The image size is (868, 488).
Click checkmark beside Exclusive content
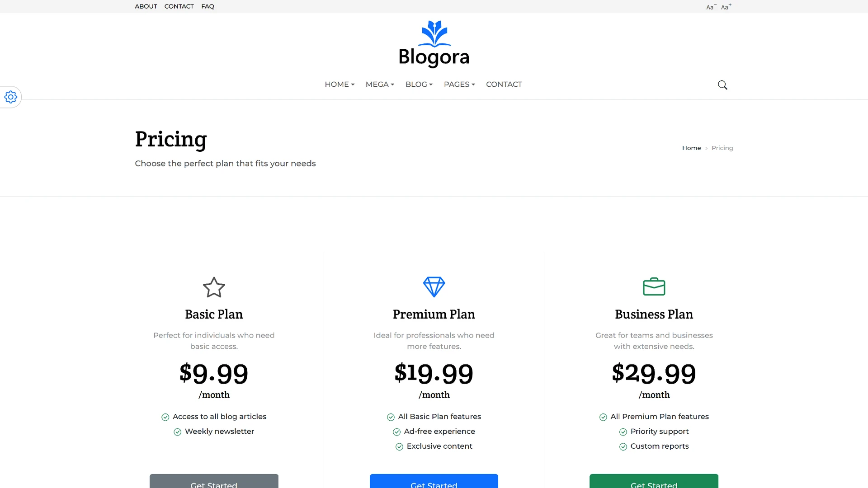click(400, 447)
